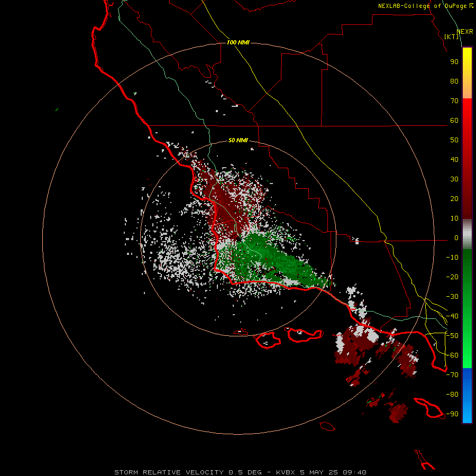The image size is (476, 476).
Task: Click the -10 scale value
Action: point(452,258)
